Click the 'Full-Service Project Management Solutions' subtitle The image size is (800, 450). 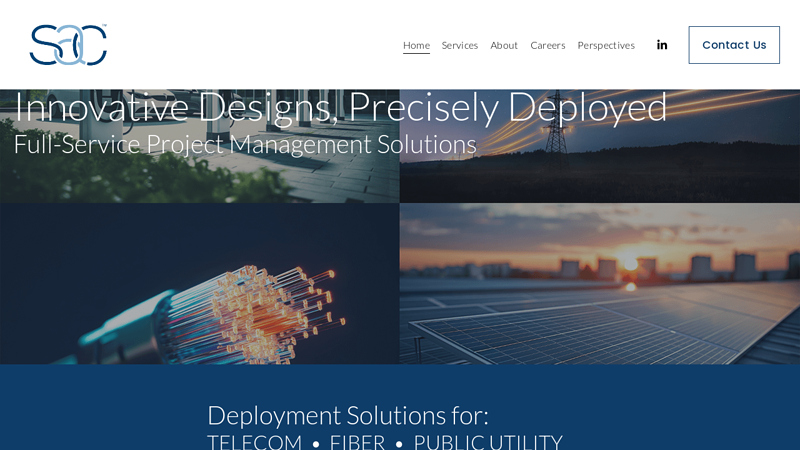245,144
